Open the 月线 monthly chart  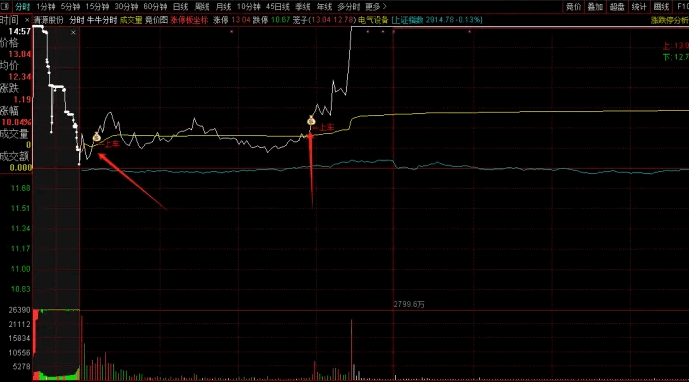224,7
